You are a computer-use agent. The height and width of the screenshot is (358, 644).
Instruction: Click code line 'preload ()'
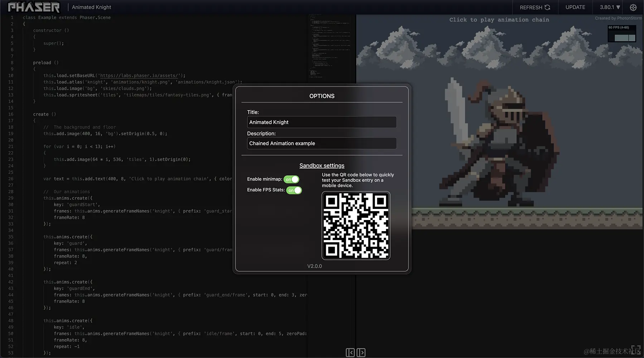(x=46, y=63)
